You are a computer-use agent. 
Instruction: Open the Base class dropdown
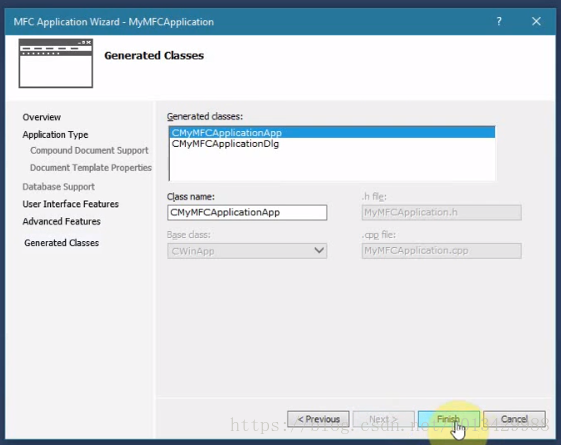point(247,251)
